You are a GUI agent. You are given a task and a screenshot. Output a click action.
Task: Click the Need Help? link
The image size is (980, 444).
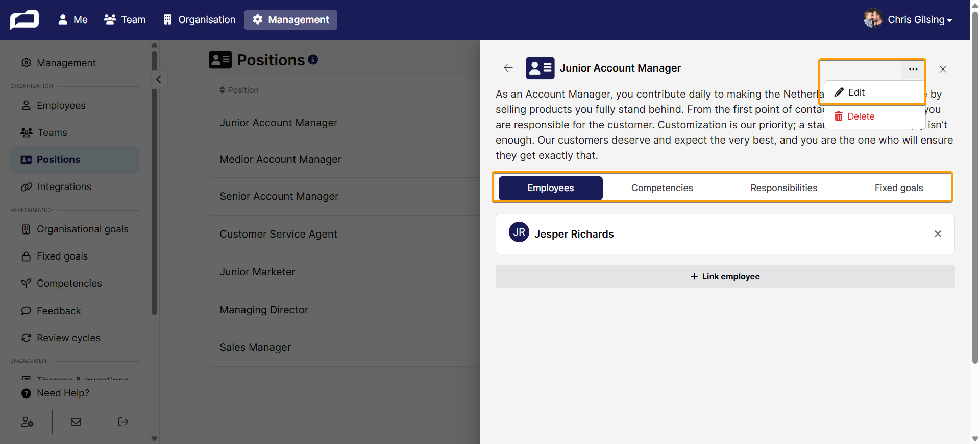55,393
